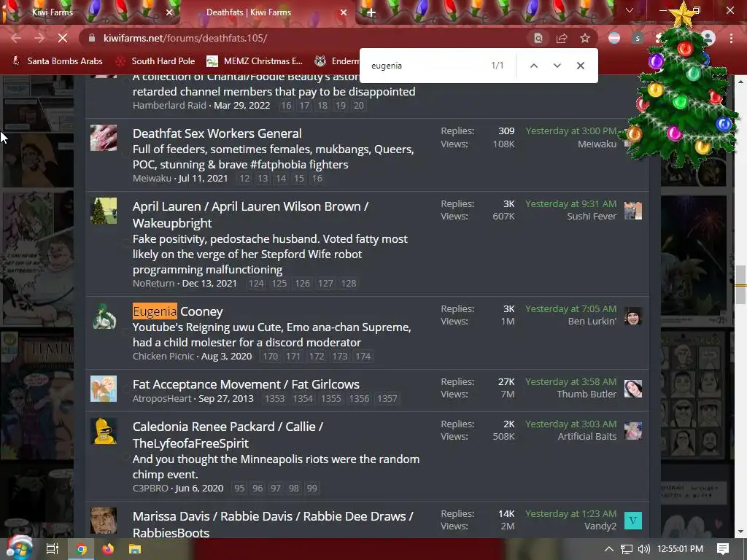The height and width of the screenshot is (560, 747).
Task: Open latest post Yesterday at 3:58 AM
Action: coord(570,382)
